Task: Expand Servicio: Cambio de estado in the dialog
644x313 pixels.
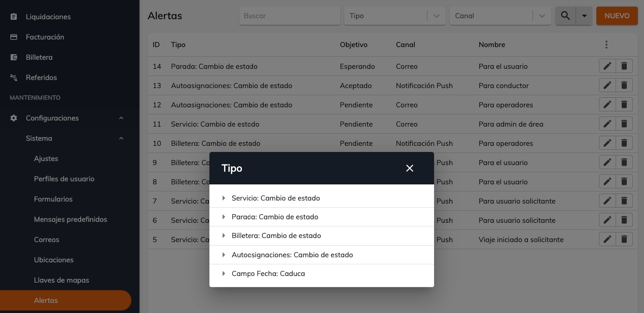Action: point(321,198)
